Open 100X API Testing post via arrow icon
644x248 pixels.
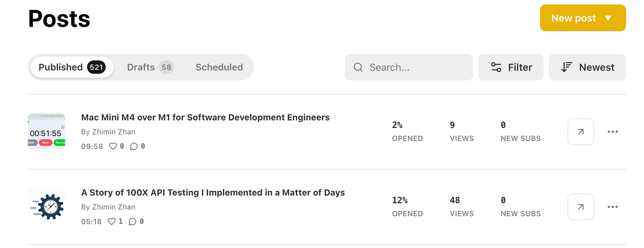click(x=581, y=207)
